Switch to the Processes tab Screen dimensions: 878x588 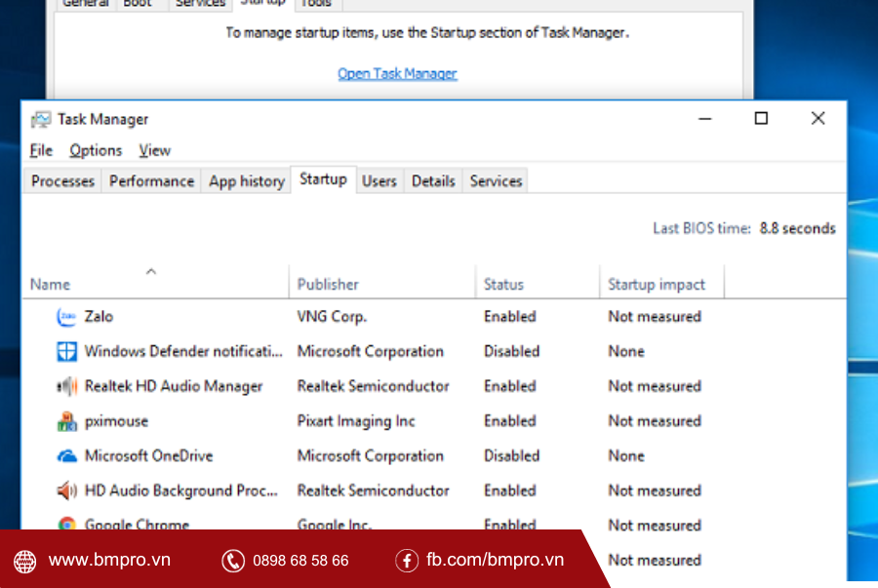pos(62,180)
